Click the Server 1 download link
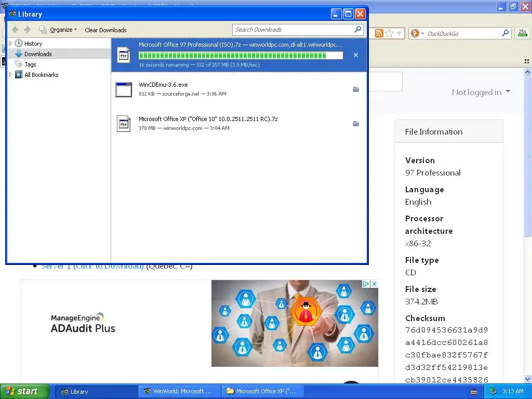 click(92, 267)
